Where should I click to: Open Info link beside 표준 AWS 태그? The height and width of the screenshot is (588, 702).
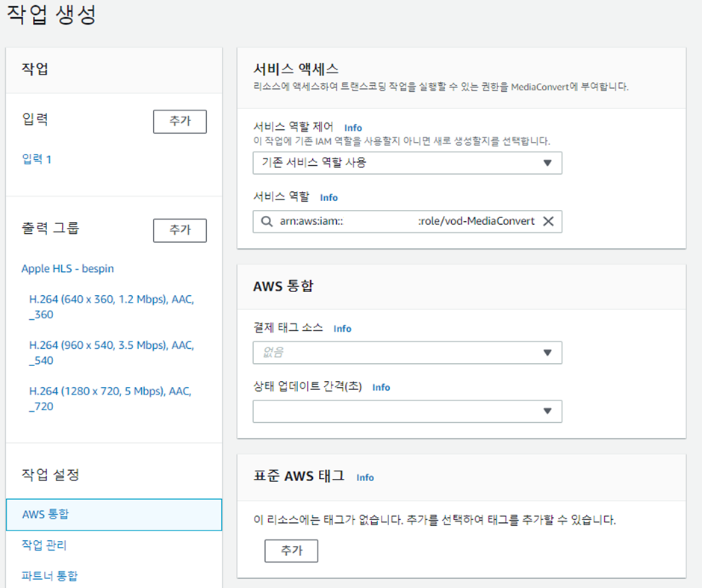pyautogui.click(x=365, y=478)
